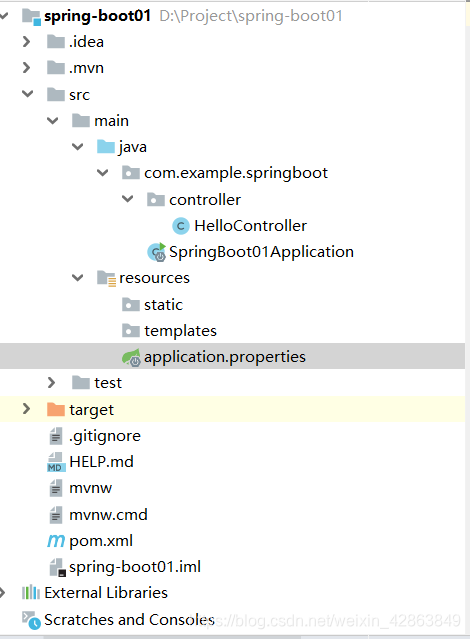Click the Maven pom.xml icon
Viewport: 470px width, 639px height.
(56, 541)
